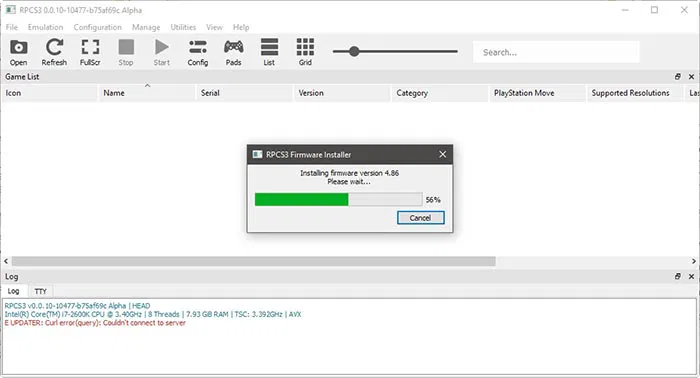The height and width of the screenshot is (378, 700).
Task: Switch to Grid view
Action: [305, 52]
